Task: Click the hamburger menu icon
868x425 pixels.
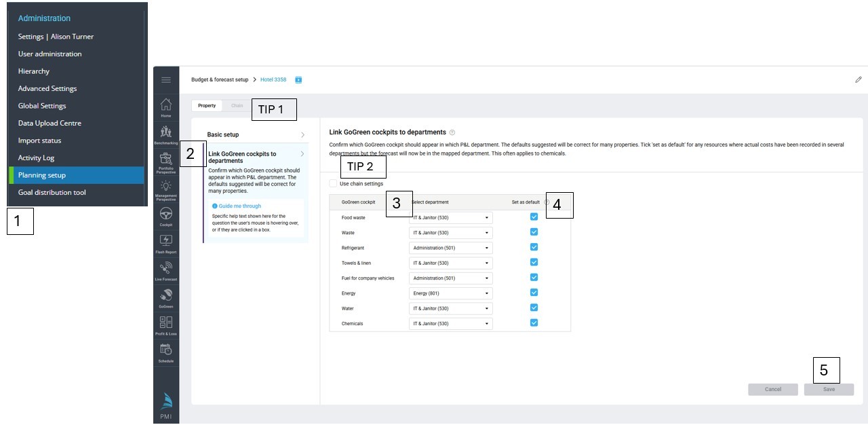Action: (165, 80)
